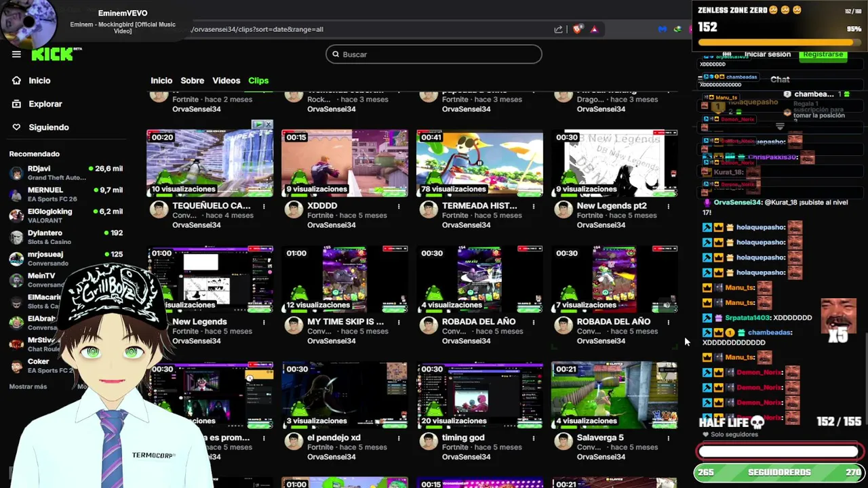Click the channel avatar beside TEQUEÑUELO clip title
The width and height of the screenshot is (868, 488).
tap(159, 209)
